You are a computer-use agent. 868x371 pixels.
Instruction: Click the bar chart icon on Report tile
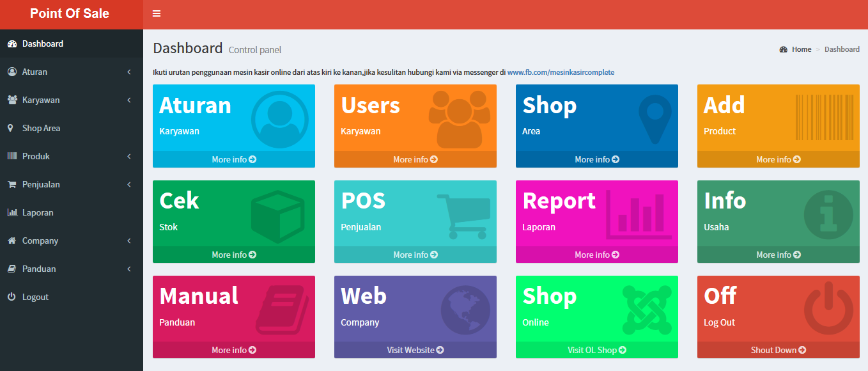638,215
